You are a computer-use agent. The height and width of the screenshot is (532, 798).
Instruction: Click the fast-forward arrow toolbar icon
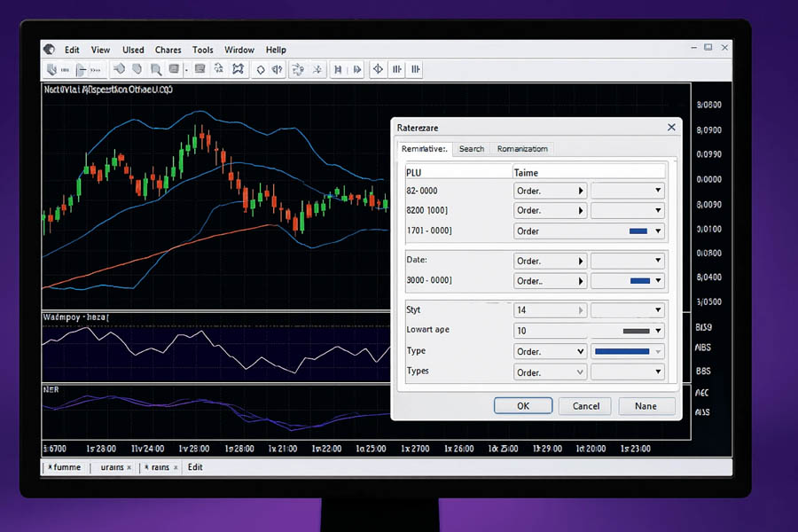357,69
